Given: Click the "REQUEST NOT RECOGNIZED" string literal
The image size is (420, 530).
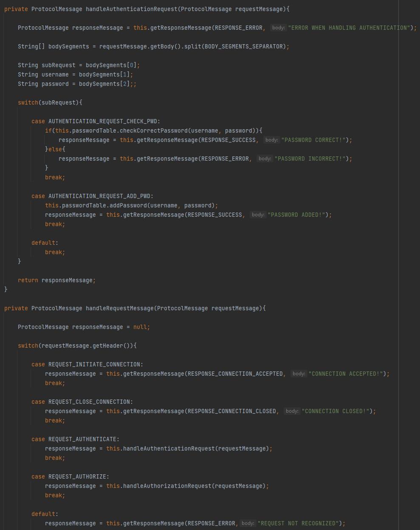Looking at the screenshot, I should [298, 523].
